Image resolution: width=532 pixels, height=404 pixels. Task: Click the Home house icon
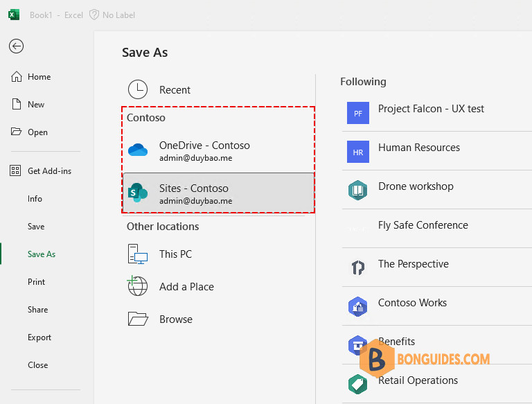[17, 77]
